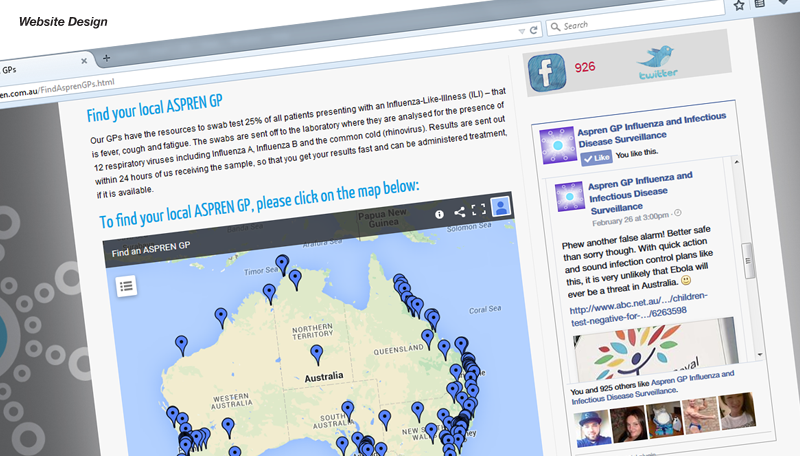This screenshot has height=456, width=800.
Task: Select the map pin near Timor Sea
Action: 282,265
